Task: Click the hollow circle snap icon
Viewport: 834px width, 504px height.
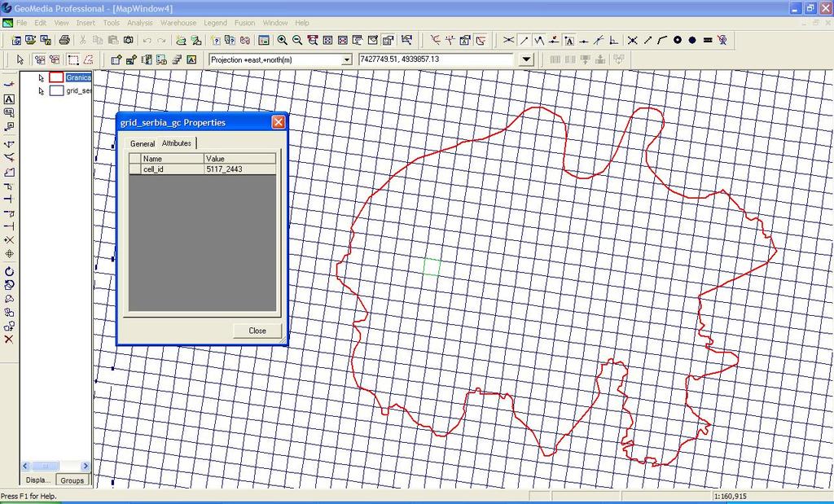Action: [677, 40]
